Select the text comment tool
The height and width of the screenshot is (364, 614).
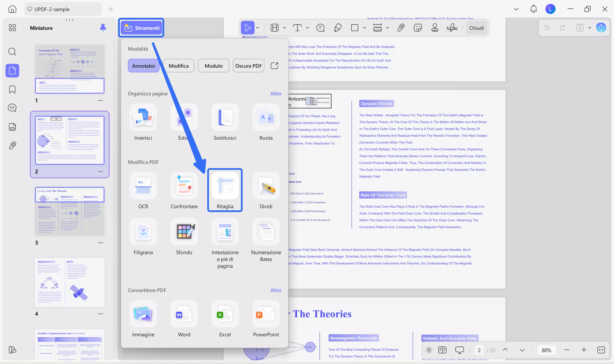coord(297,27)
